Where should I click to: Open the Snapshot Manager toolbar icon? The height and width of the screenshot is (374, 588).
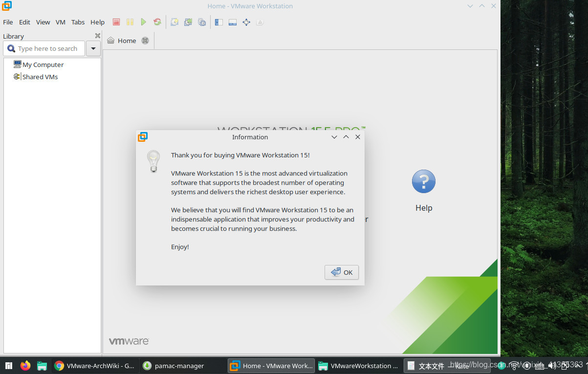202,22
